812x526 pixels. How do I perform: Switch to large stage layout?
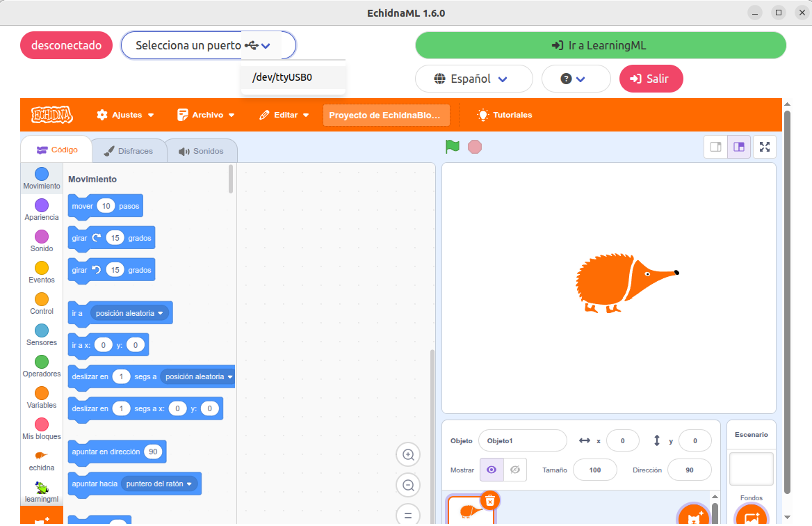point(739,147)
